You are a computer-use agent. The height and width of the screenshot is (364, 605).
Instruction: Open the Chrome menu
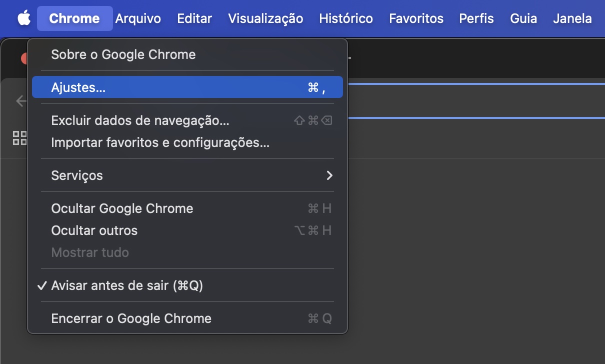tap(74, 18)
